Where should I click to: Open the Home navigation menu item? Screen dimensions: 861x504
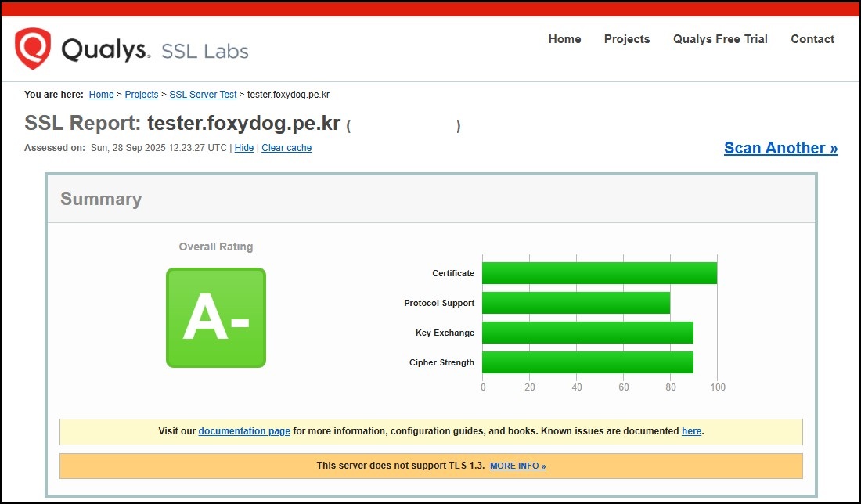click(x=564, y=39)
